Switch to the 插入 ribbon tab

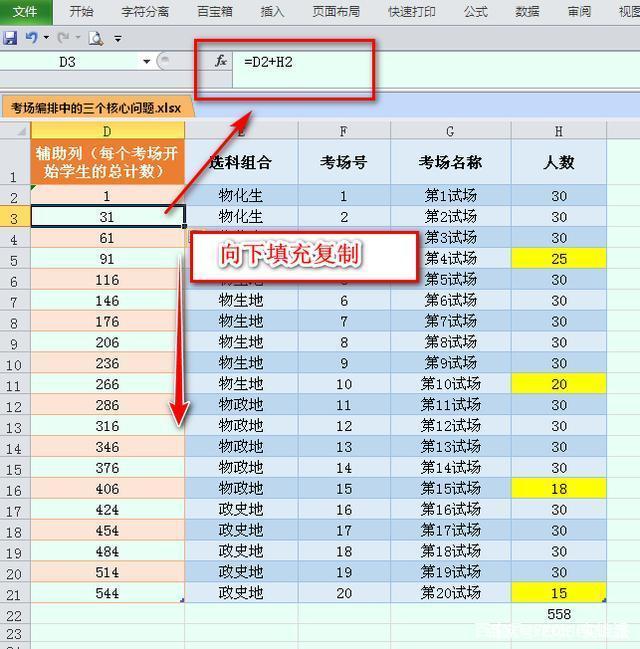(272, 12)
